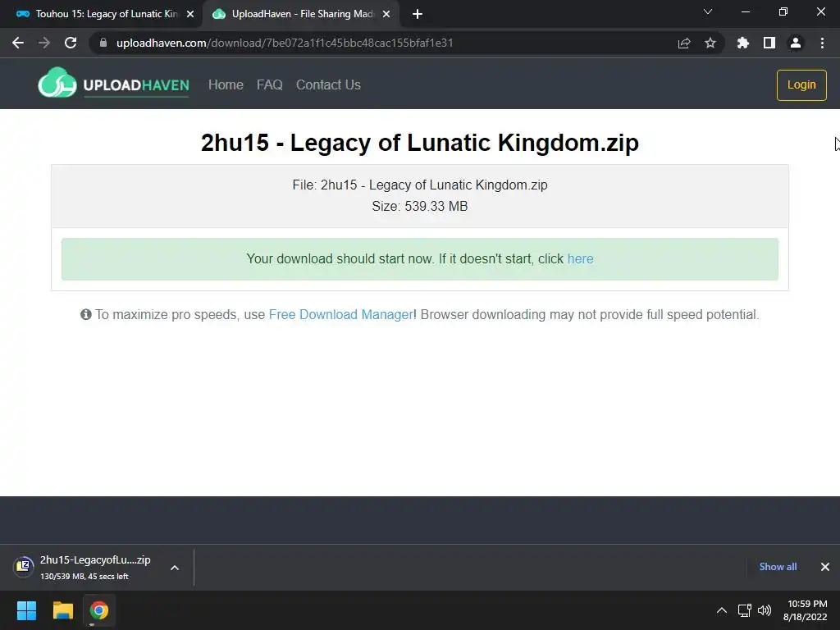Go back using the browser back arrow
The height and width of the screenshot is (630, 840).
click(18, 43)
